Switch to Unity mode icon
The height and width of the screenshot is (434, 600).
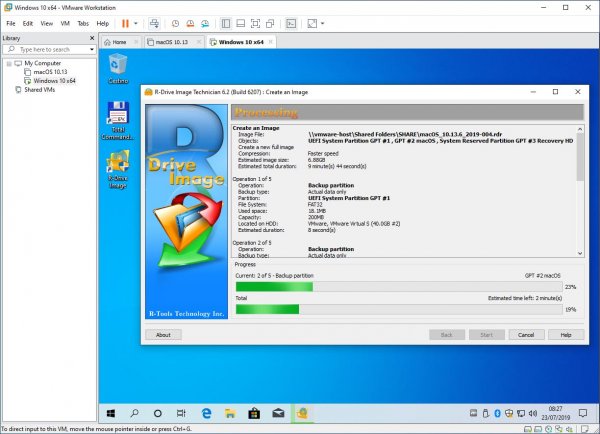point(270,24)
